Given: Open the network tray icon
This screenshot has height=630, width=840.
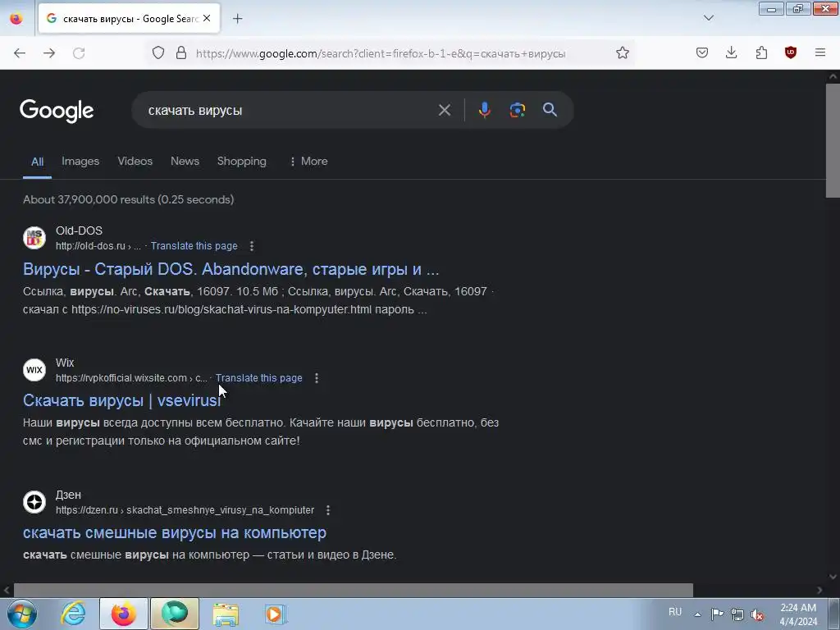Looking at the screenshot, I should coord(737,614).
